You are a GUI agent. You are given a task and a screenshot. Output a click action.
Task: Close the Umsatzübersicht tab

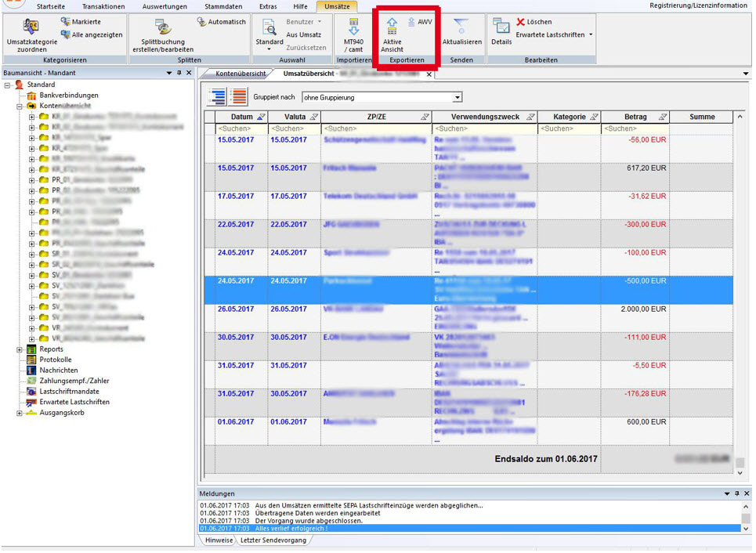pyautogui.click(x=429, y=74)
